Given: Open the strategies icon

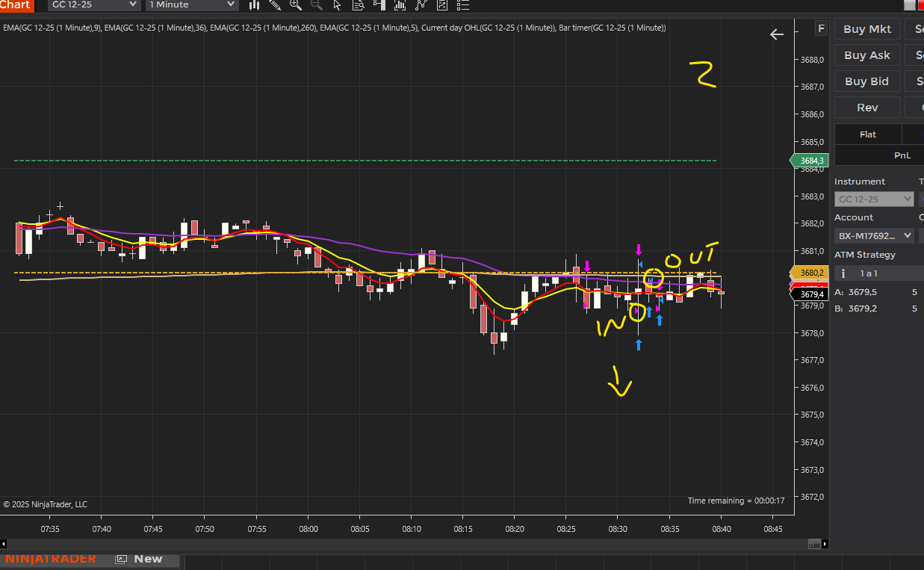Looking at the screenshot, I should tap(442, 4).
